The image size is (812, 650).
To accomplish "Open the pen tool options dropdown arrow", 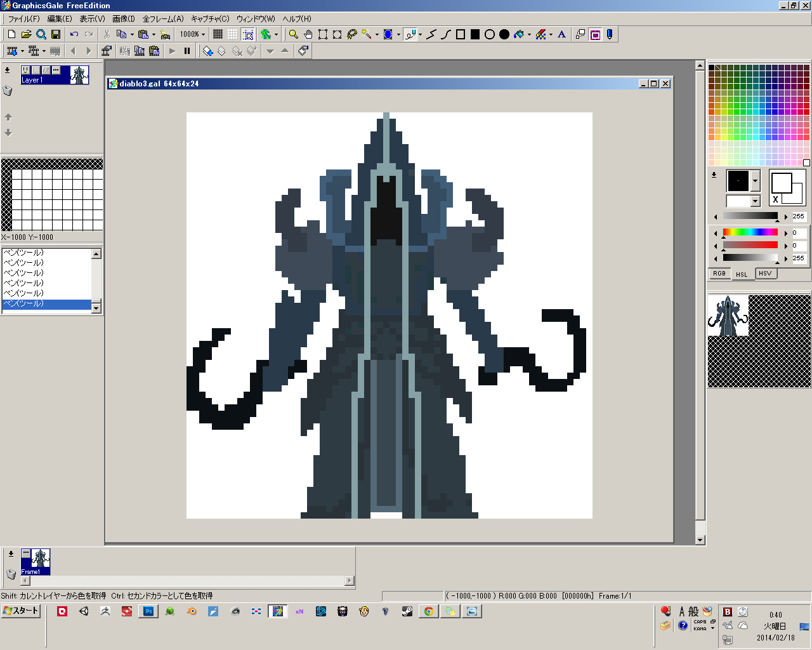I will tap(420, 34).
